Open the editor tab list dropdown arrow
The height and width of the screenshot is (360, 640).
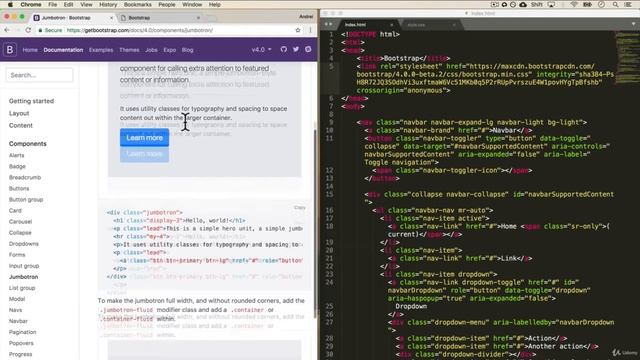[633, 24]
